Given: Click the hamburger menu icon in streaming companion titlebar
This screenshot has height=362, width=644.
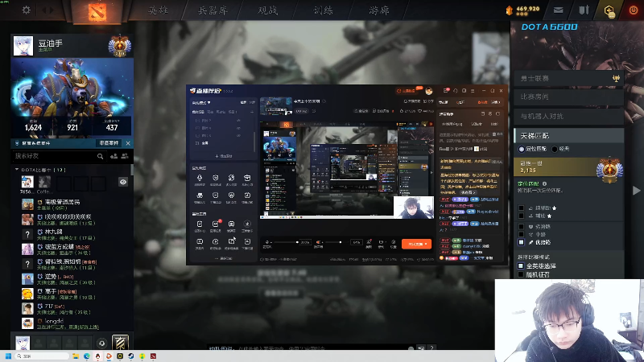Looking at the screenshot, I should click(473, 91).
